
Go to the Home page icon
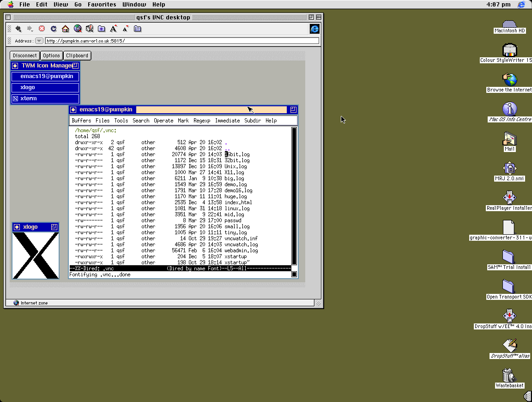66,29
